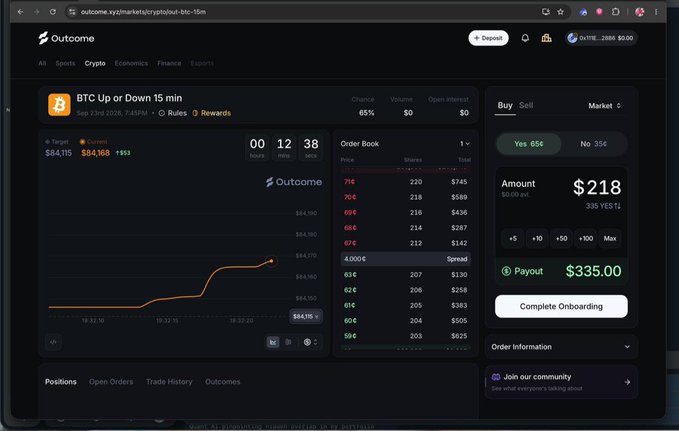Image resolution: width=679 pixels, height=431 pixels.
Task: Open the Rewards link
Action: pyautogui.click(x=211, y=113)
